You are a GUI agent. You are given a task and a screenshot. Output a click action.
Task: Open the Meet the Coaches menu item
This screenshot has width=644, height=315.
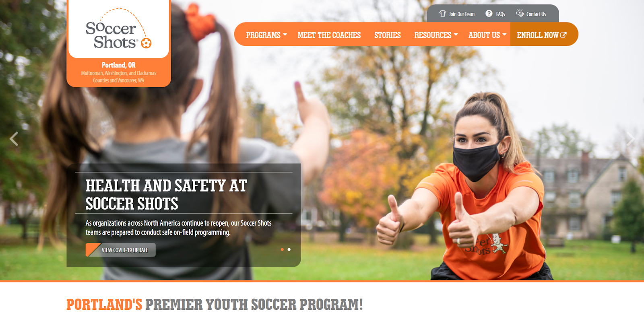[x=329, y=35]
